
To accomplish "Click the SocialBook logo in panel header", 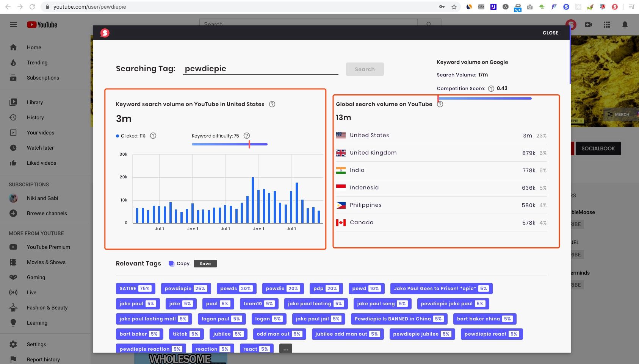I will [105, 33].
